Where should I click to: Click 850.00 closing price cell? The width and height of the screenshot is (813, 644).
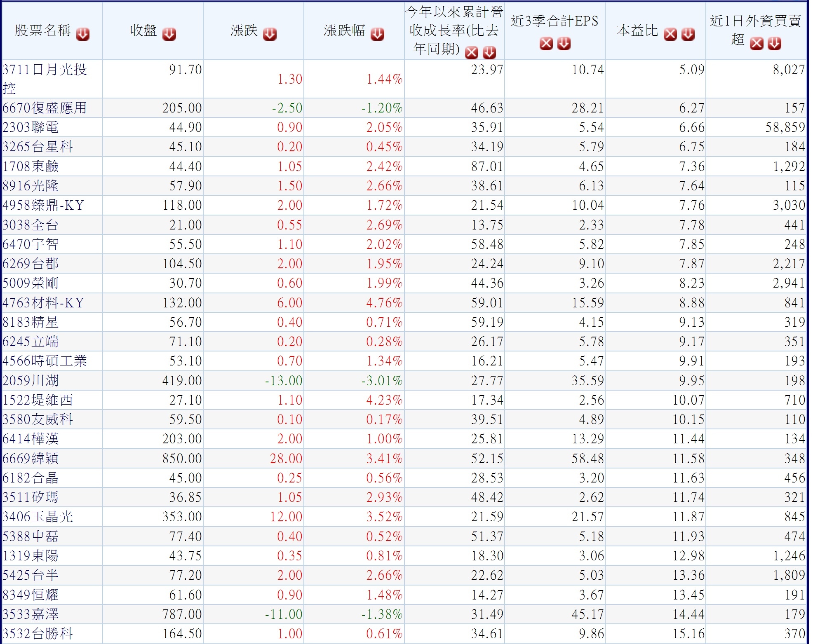point(182,458)
